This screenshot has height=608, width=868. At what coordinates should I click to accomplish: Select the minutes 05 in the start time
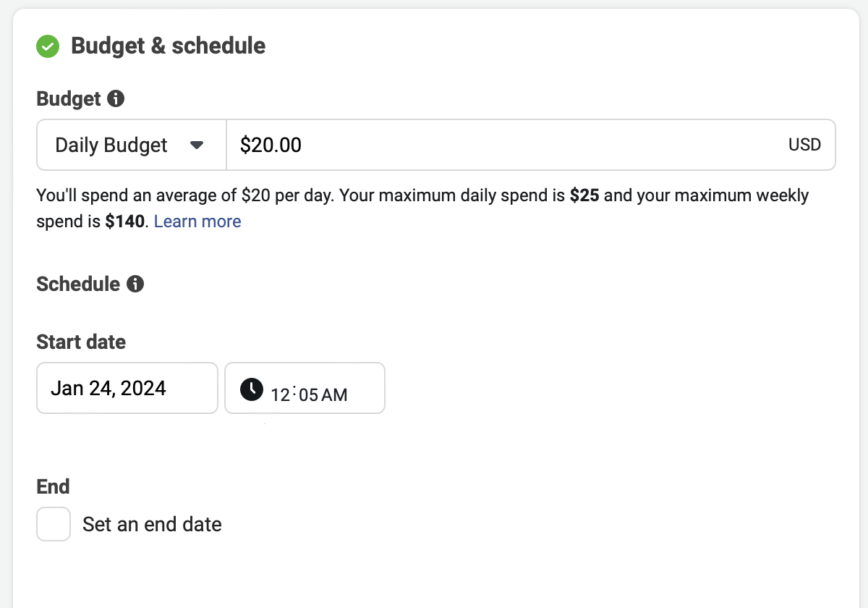pos(307,395)
